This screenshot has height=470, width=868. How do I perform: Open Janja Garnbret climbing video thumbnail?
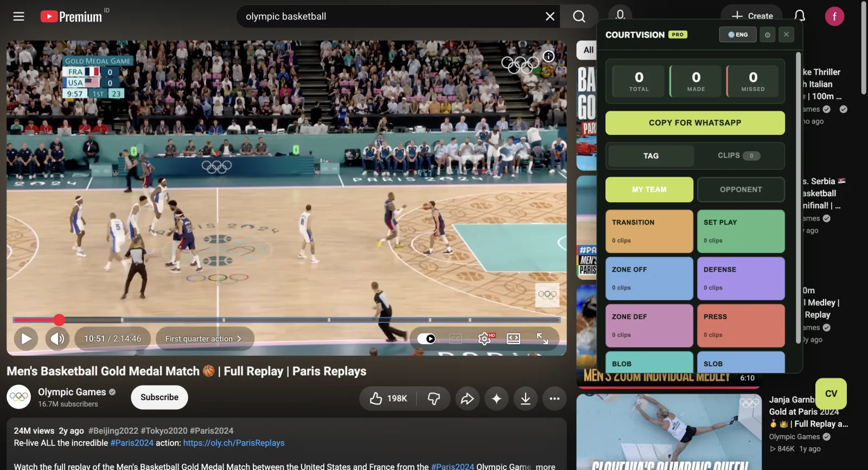[669, 432]
